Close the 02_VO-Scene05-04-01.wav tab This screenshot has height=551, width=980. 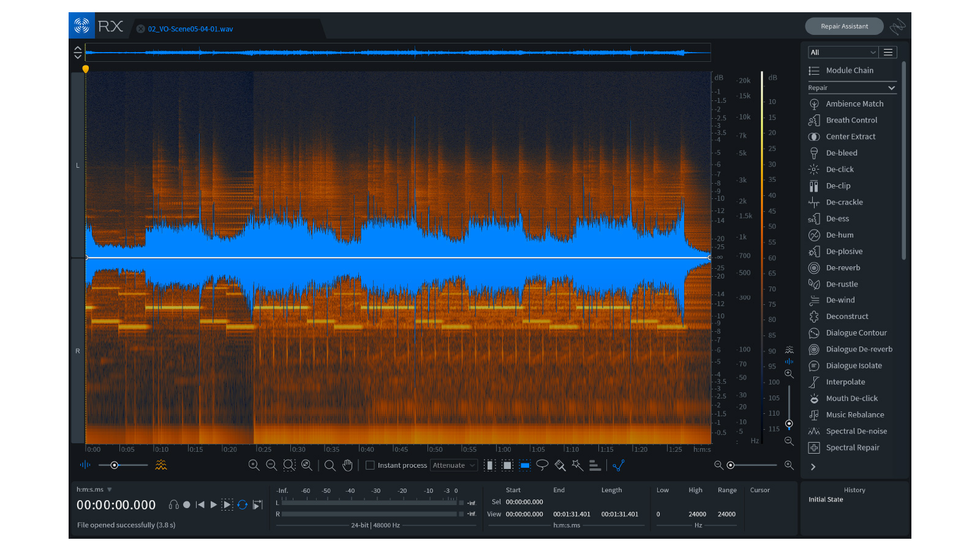click(141, 29)
